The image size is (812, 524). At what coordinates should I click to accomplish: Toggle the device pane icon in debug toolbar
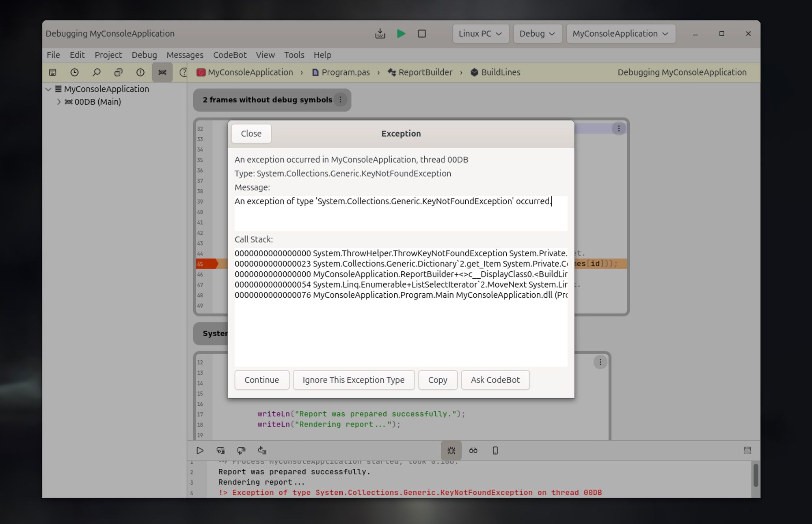495,450
